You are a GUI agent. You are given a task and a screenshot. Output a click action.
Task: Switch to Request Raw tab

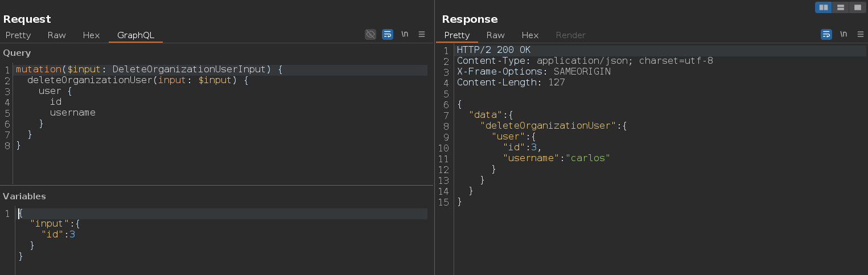[x=56, y=35]
